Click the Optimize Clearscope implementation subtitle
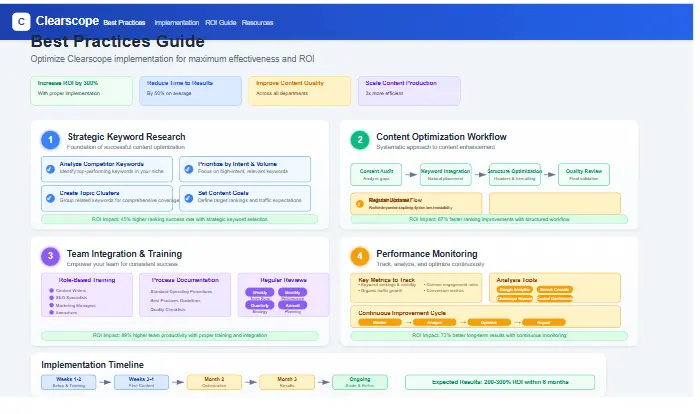700x414 pixels. pyautogui.click(x=172, y=59)
